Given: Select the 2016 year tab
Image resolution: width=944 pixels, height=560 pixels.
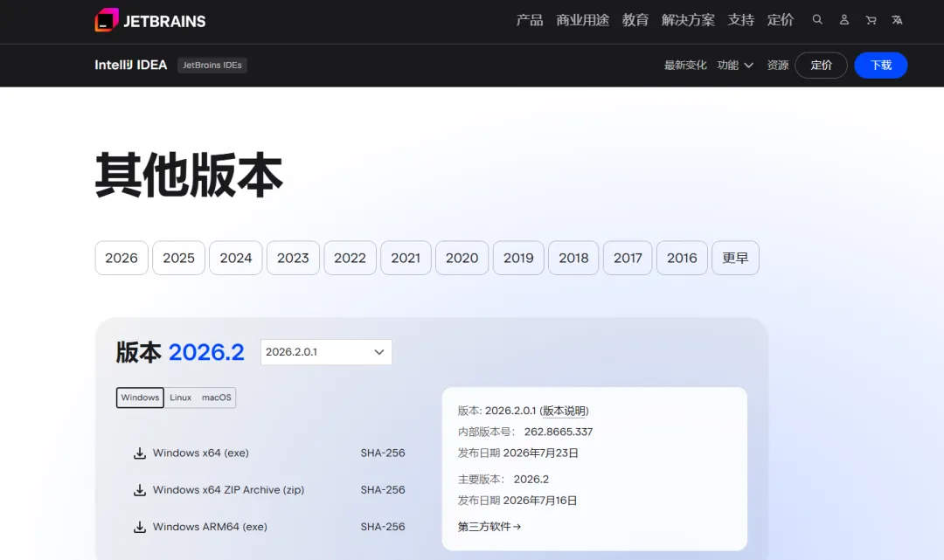Looking at the screenshot, I should pyautogui.click(x=682, y=258).
